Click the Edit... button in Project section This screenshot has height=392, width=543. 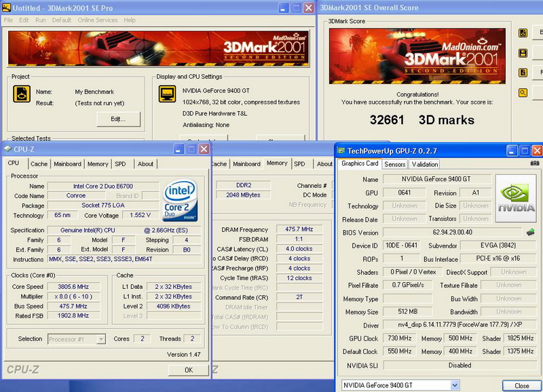[118, 119]
